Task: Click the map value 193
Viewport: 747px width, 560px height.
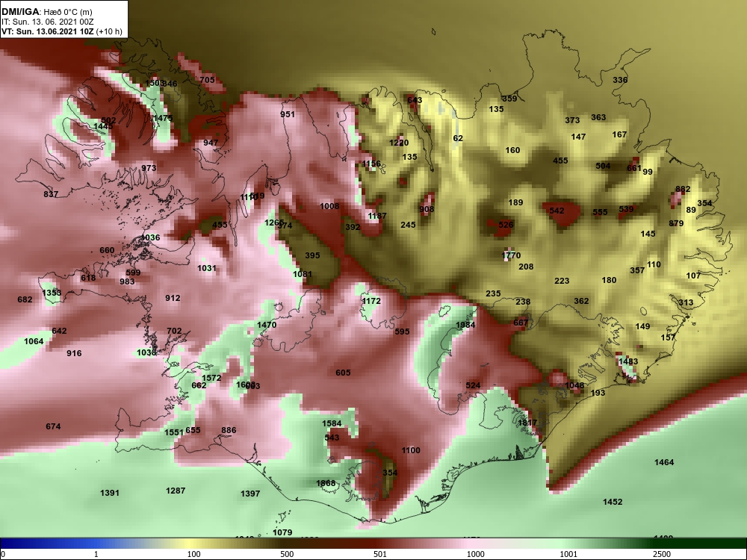Action: coord(598,393)
